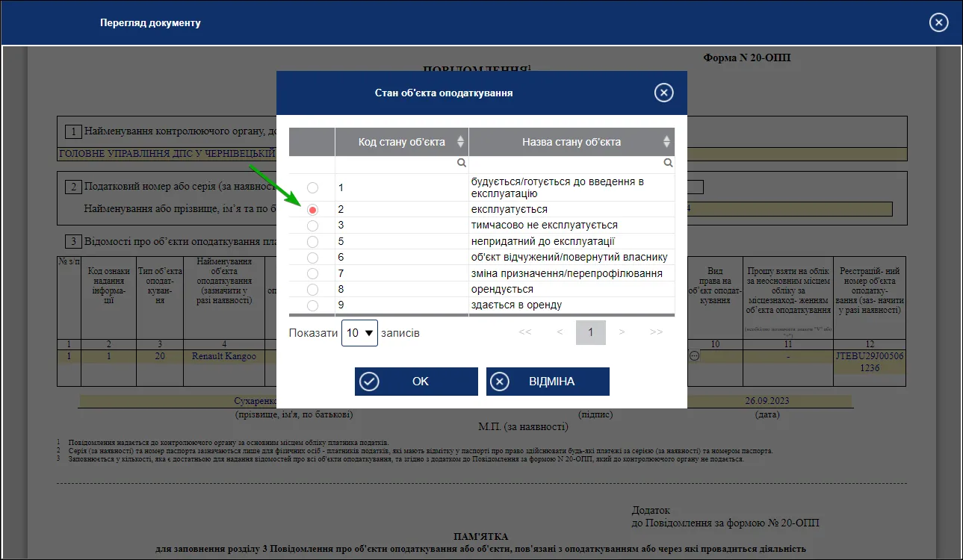The image size is (963, 560).
Task: Go to the next page arrow
Action: click(622, 332)
